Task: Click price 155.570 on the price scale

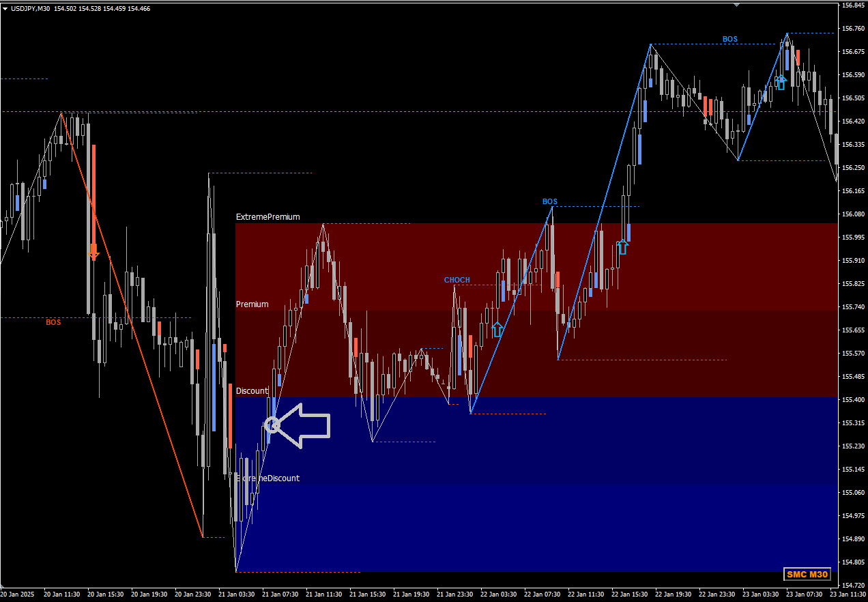Action: click(853, 353)
